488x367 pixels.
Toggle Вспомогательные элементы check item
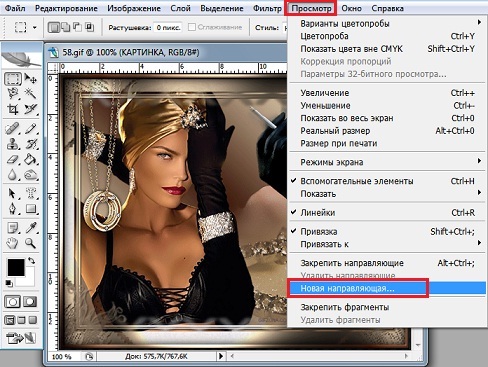[x=387, y=181]
